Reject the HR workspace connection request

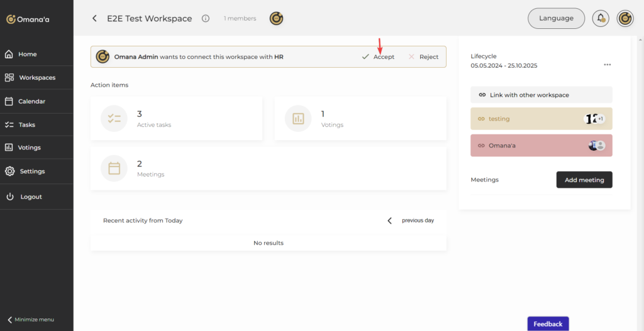tap(423, 57)
